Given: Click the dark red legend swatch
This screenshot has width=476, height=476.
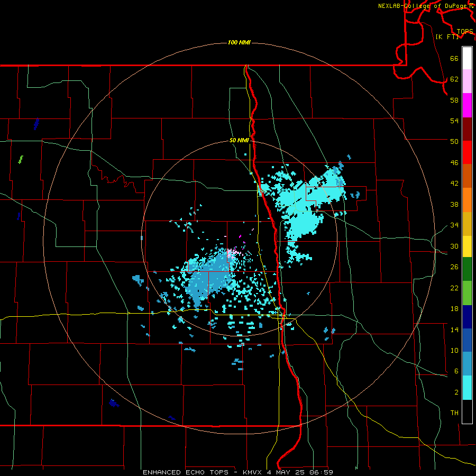Looking at the screenshot, I should coord(467,129).
